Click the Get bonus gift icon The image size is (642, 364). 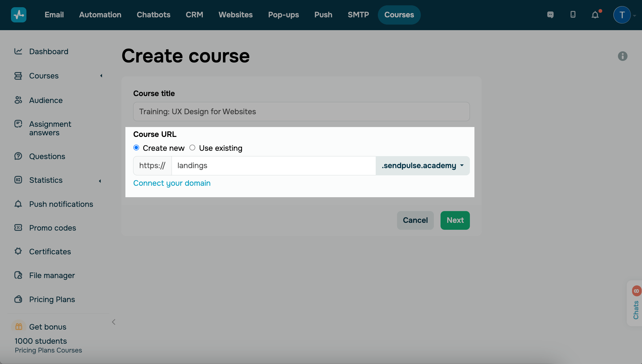pyautogui.click(x=19, y=326)
